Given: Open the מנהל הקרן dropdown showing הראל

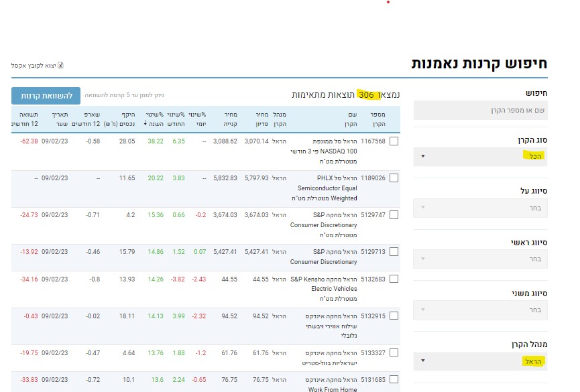Looking at the screenshot, I should tap(480, 361).
